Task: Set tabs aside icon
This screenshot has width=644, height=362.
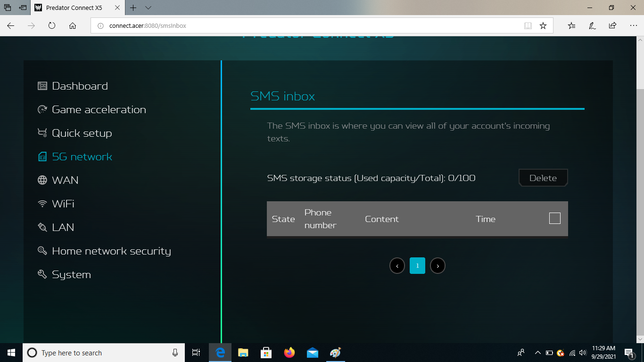Action: 23,8
